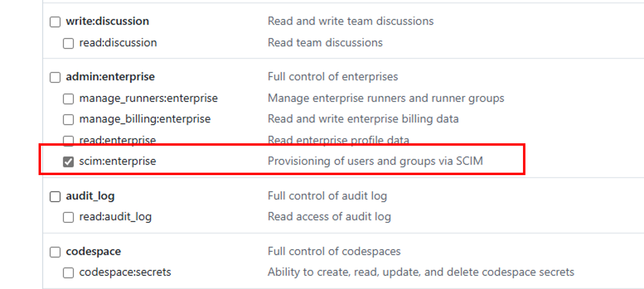Enable manage_runners:enterprise scope checkbox
Image resolution: width=644 pixels, height=289 pixels.
[x=68, y=99]
